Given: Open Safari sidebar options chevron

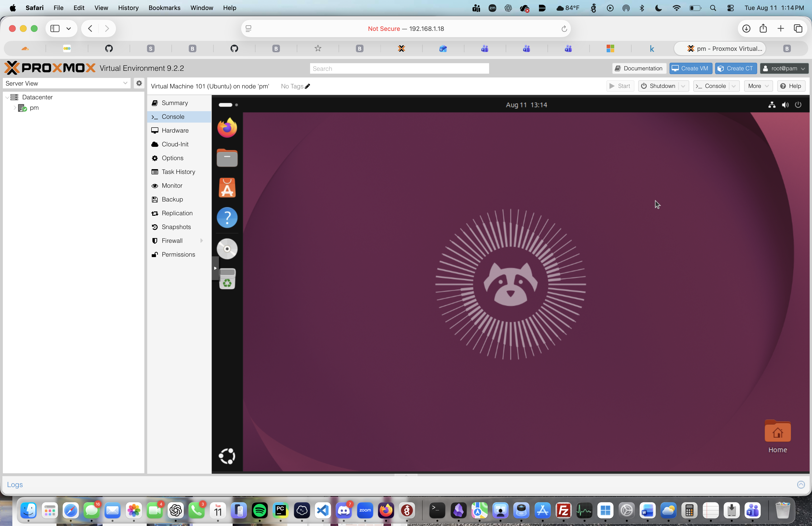Looking at the screenshot, I should (x=69, y=29).
